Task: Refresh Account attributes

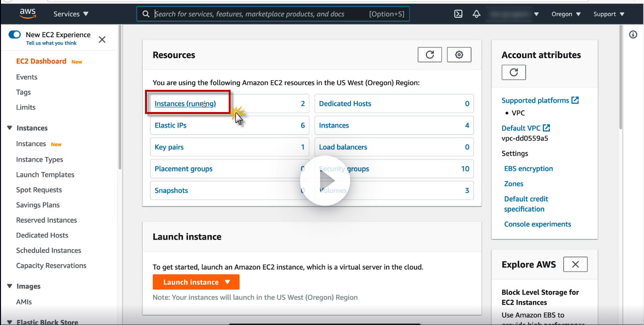Action: [x=514, y=72]
